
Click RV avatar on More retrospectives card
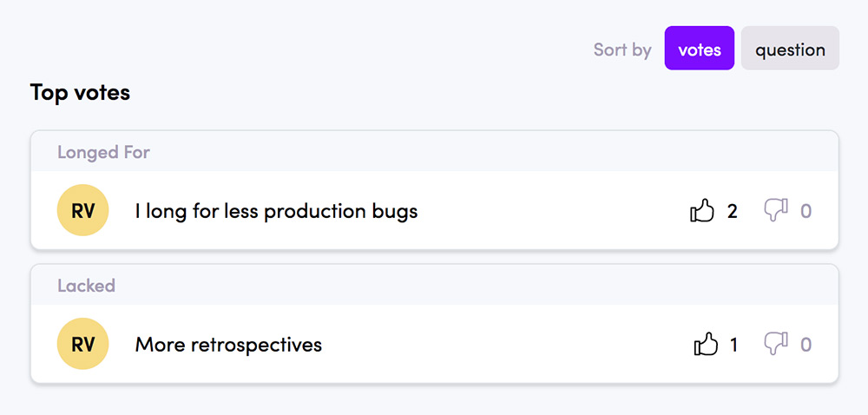pos(83,344)
